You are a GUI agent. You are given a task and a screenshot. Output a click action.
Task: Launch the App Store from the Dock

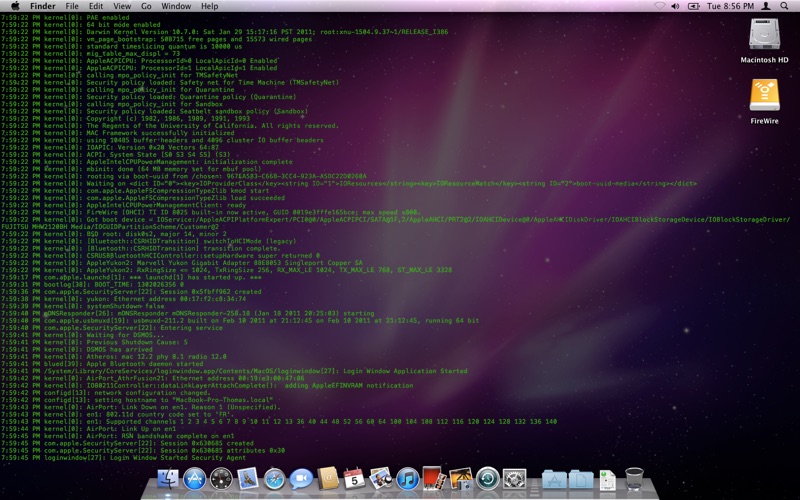[194, 480]
